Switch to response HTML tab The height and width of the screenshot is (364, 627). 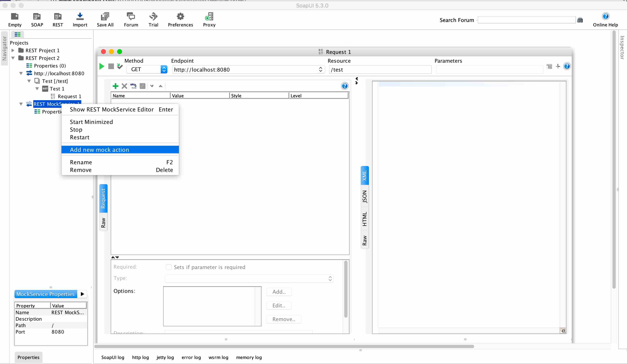click(x=364, y=219)
